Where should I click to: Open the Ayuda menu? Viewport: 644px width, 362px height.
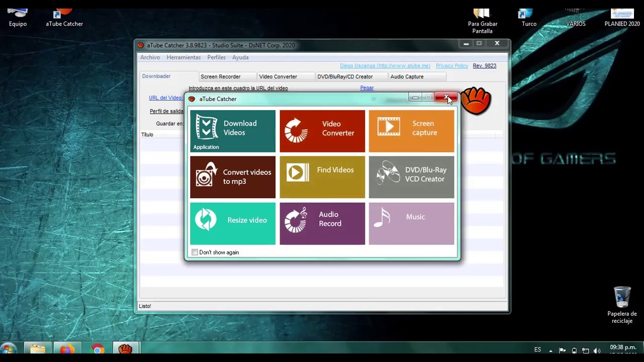pos(240,57)
